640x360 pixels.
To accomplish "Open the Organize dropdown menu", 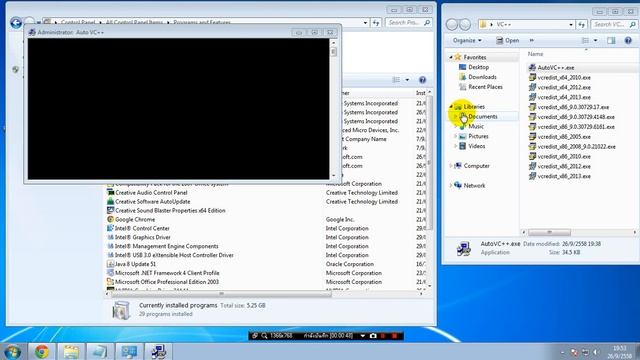I will pos(467,40).
